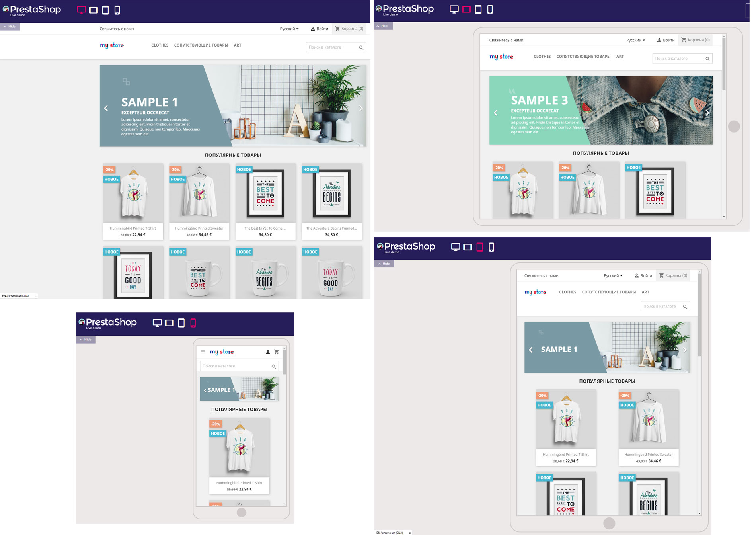Click Войти sign-in link in desktop view
Viewport: 756px width, 535px height.
(320, 29)
